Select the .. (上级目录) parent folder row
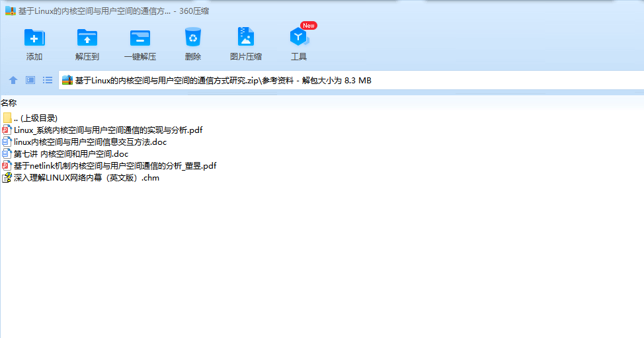 click(30, 118)
